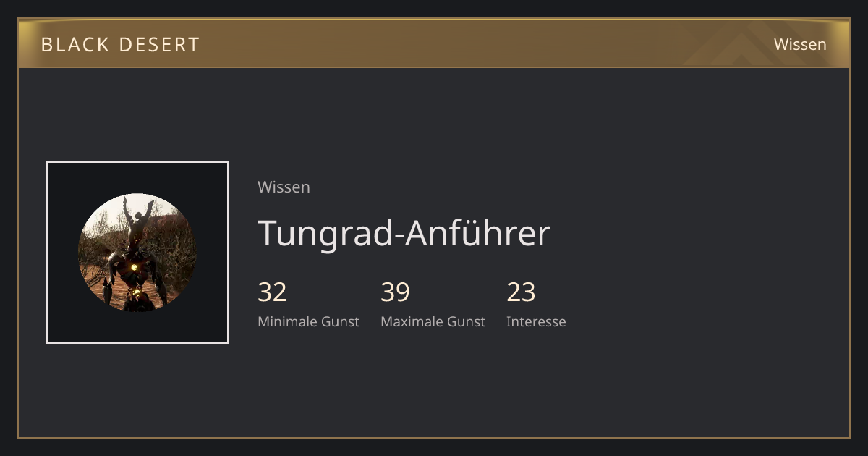Click the empty dark card area at right
The height and width of the screenshot is (456, 868).
click(x=709, y=253)
